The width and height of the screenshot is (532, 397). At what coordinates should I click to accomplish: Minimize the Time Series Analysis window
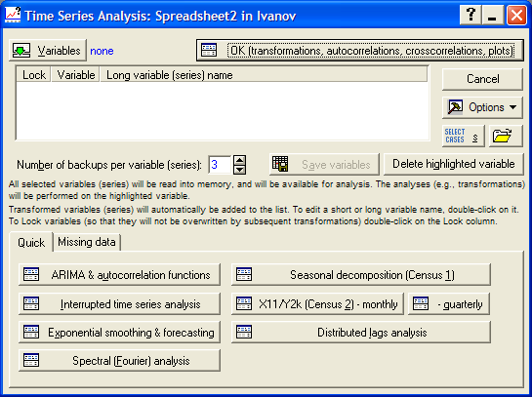click(x=492, y=16)
